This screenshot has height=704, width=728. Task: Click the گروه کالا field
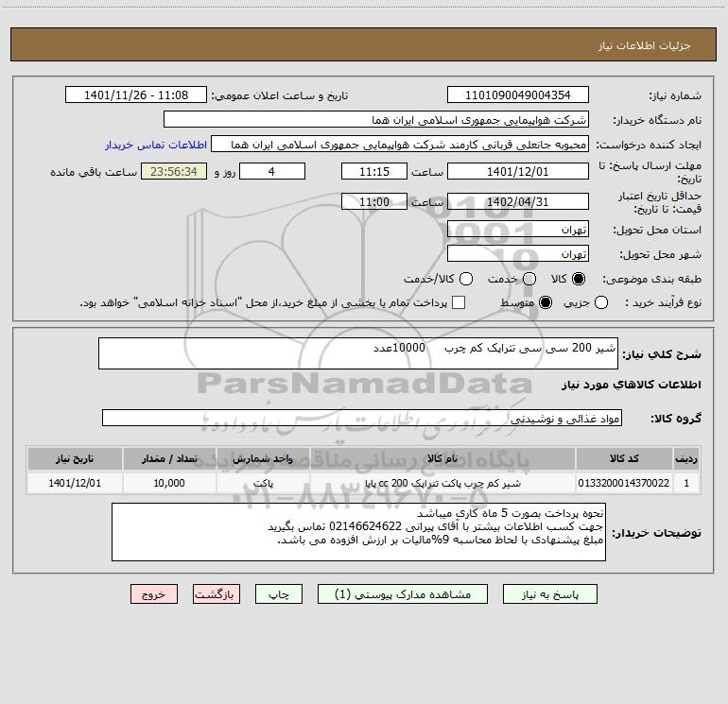click(362, 419)
